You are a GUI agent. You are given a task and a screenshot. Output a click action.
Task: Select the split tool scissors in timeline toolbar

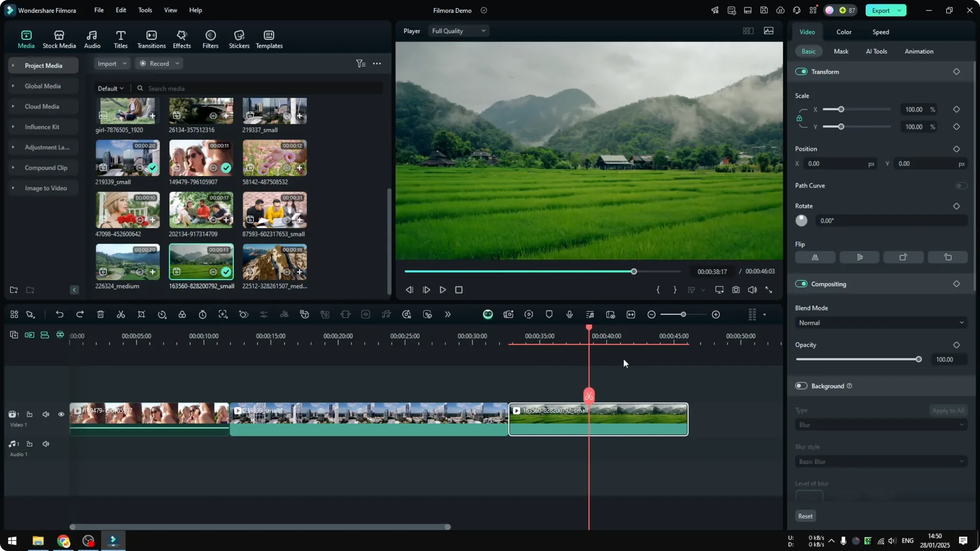pyautogui.click(x=120, y=314)
